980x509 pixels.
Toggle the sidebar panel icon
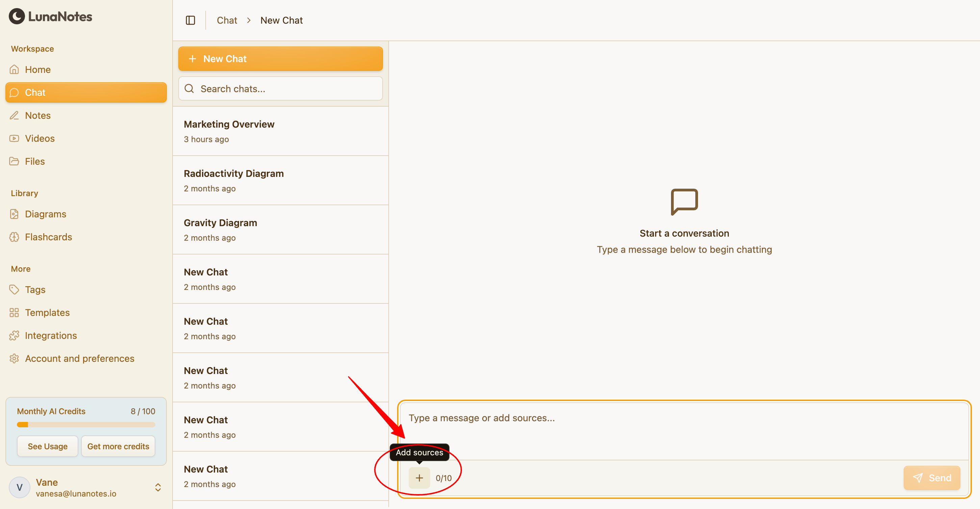click(190, 20)
